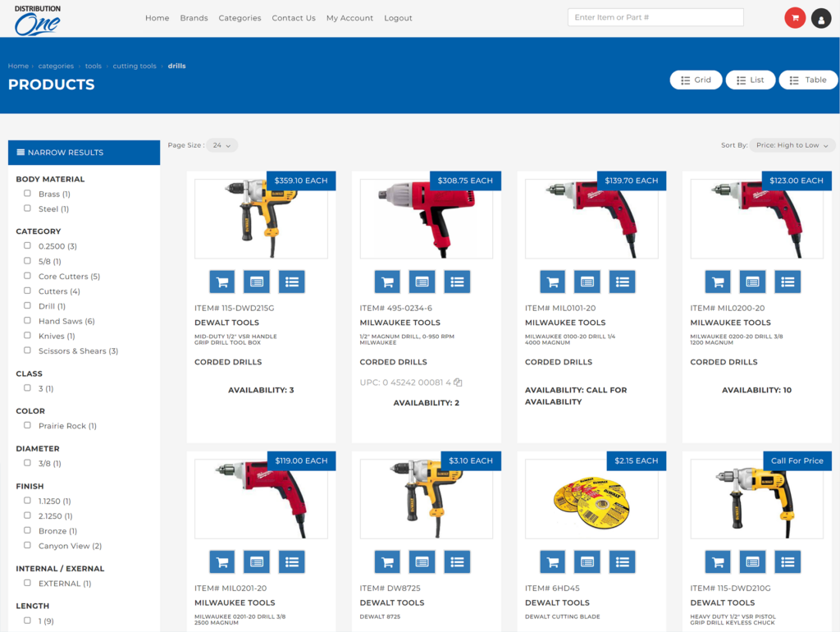Click the Distribution One logo
The image size is (840, 632).
[38, 21]
